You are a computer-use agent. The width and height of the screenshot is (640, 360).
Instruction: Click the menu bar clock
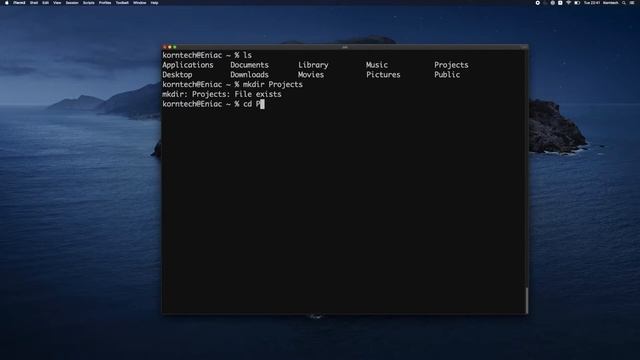[x=592, y=3]
